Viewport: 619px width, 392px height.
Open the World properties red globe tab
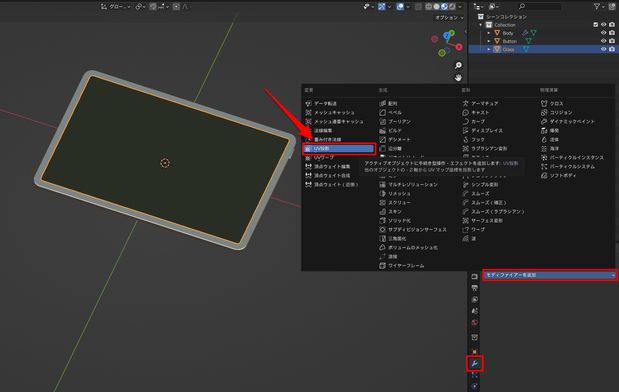475,323
